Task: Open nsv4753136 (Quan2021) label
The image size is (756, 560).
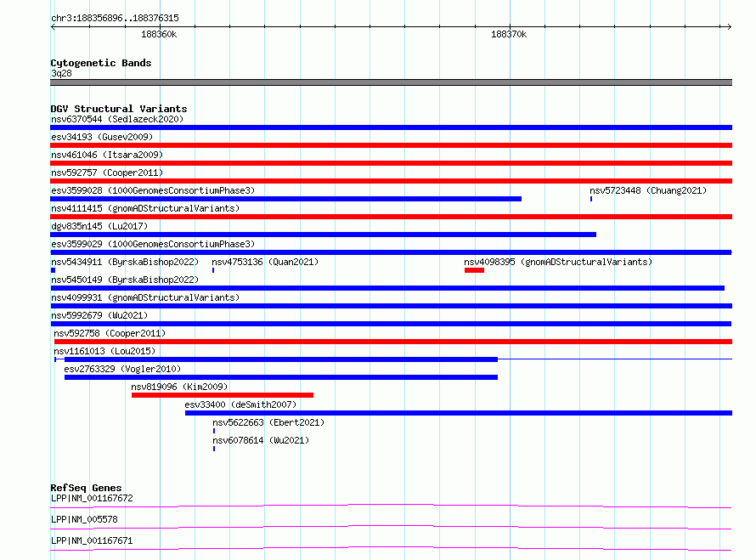Action: click(x=265, y=262)
